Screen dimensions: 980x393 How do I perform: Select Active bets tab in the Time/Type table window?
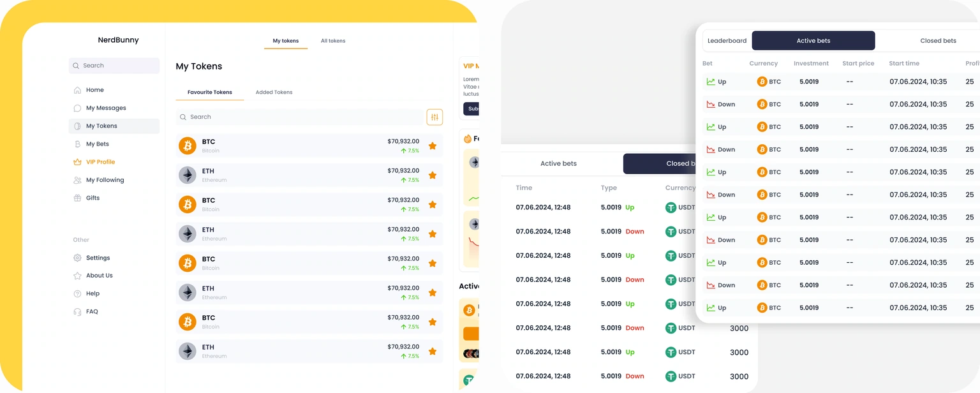558,163
